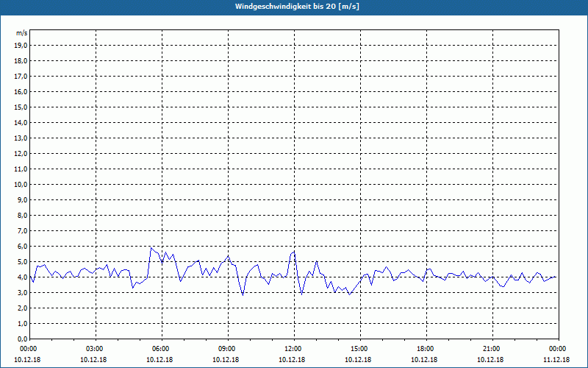The image size is (588, 368).
Task: Click the '17,0' y-axis value
Action: (x=21, y=77)
